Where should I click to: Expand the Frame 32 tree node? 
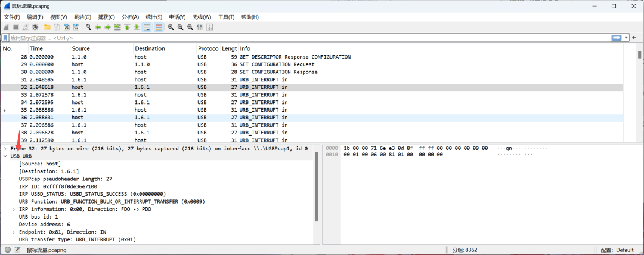click(x=5, y=149)
